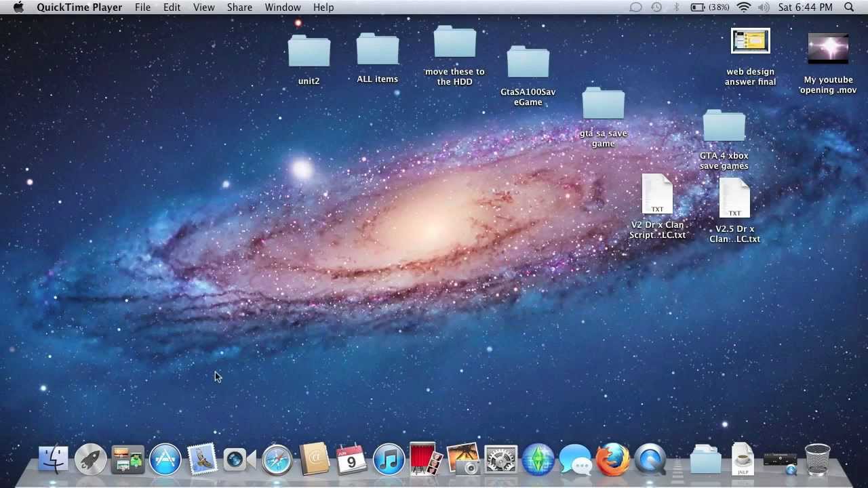Launch FaceTime camera icon in Dock

point(239,460)
